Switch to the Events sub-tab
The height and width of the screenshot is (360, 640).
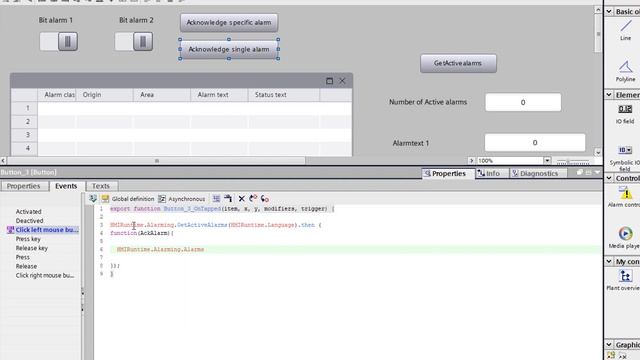click(66, 186)
